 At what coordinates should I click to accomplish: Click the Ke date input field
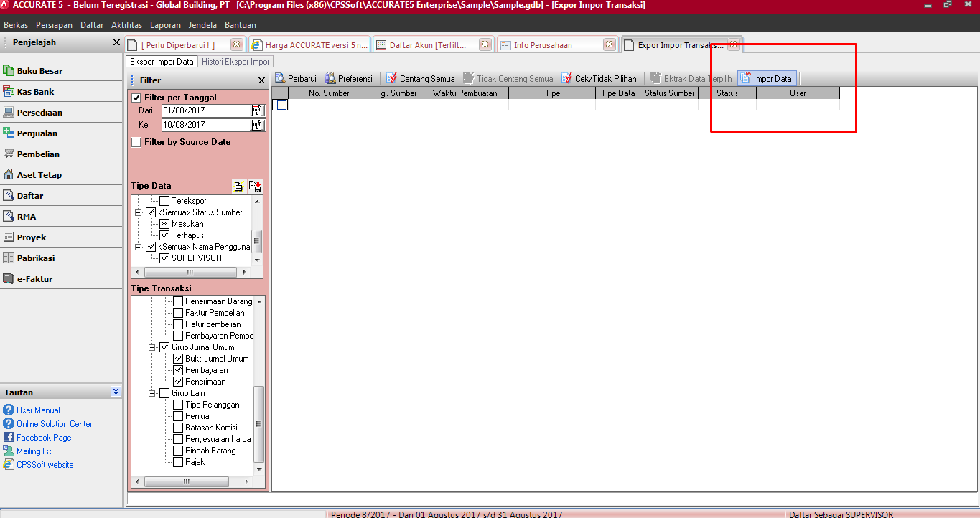point(205,125)
